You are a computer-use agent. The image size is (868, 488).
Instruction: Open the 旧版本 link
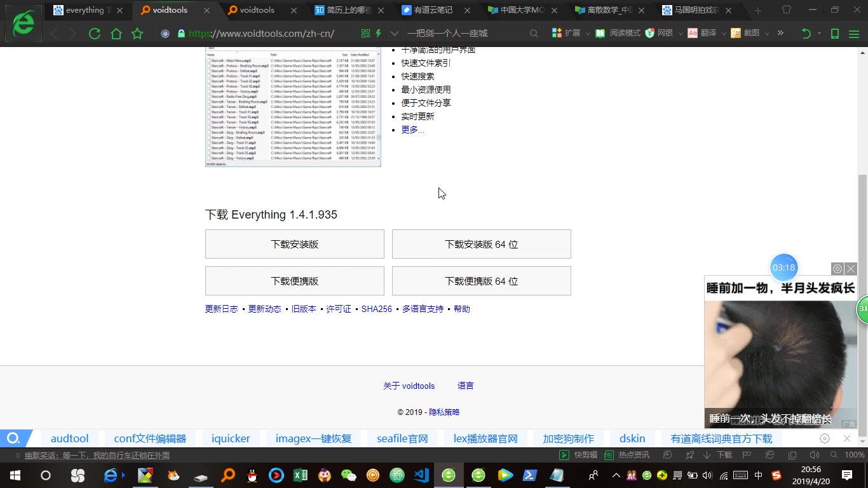[304, 309]
